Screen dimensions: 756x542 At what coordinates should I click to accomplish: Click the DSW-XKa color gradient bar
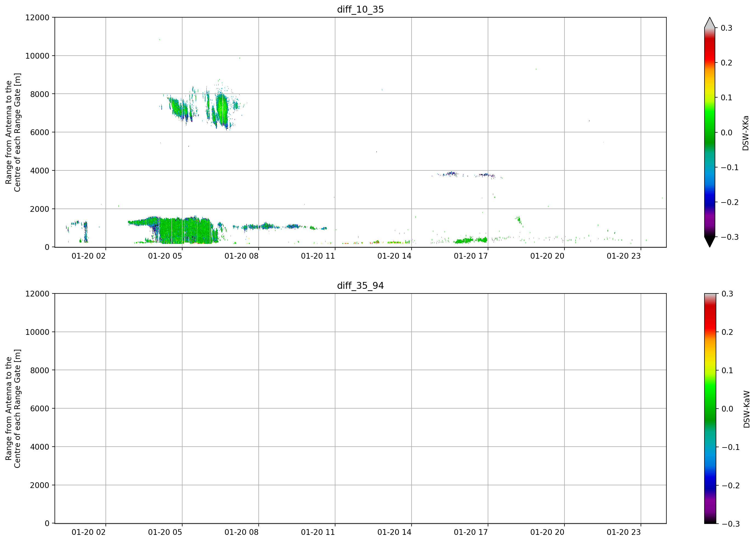(710, 132)
